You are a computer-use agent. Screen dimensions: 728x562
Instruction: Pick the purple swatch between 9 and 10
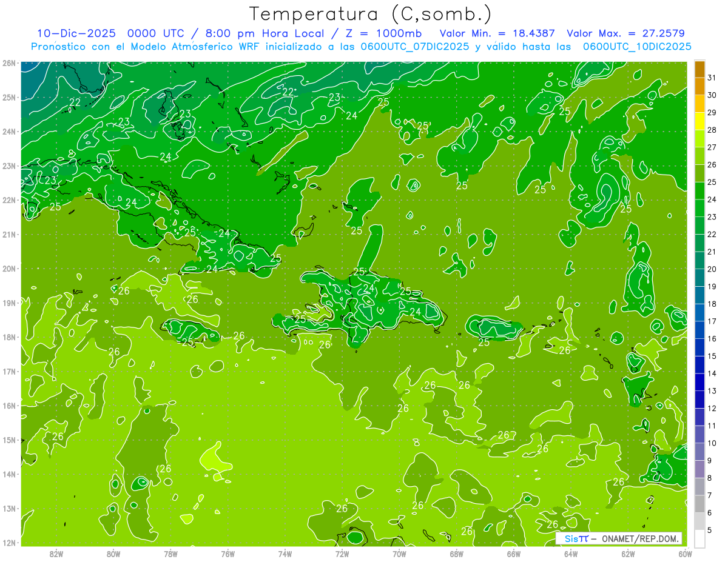699,452
